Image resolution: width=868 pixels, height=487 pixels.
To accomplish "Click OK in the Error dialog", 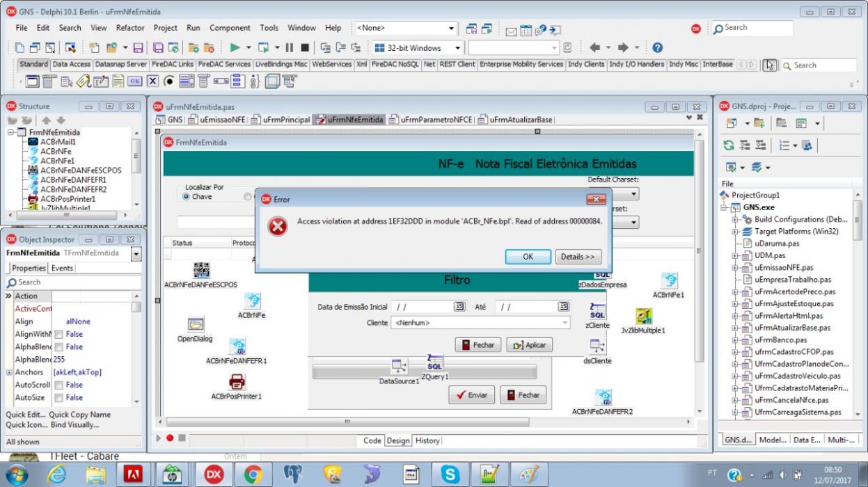I will coord(528,257).
